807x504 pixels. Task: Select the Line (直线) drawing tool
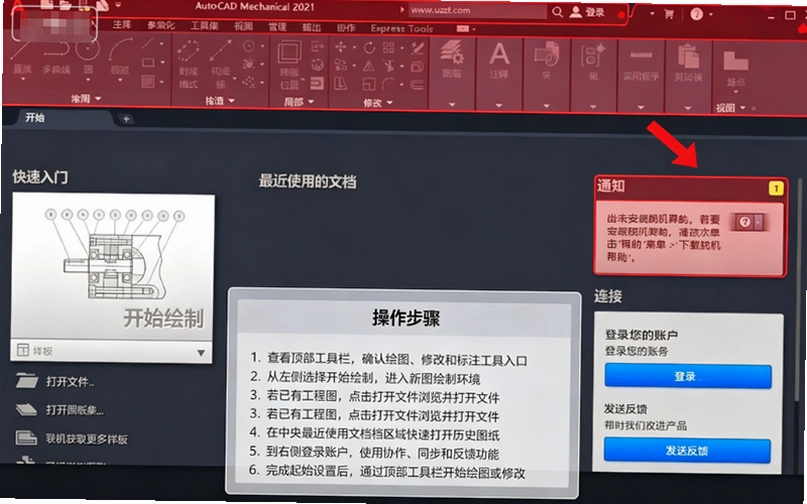(x=22, y=58)
